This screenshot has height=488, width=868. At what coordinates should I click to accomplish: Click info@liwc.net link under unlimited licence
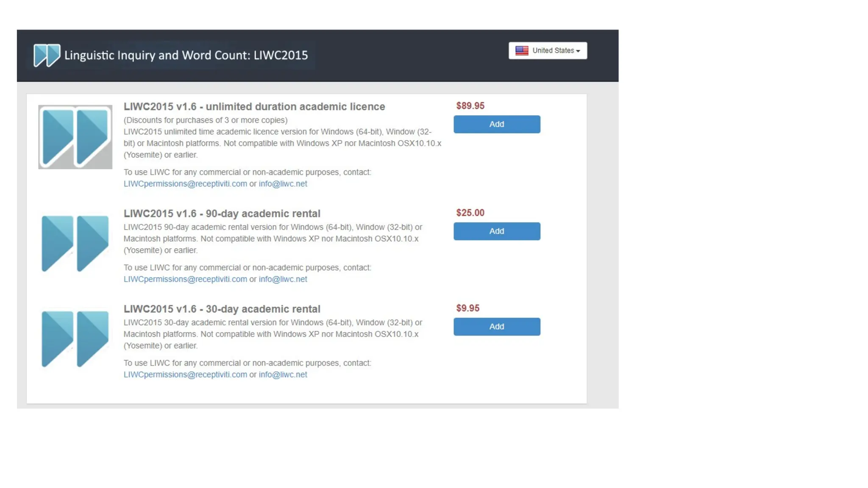click(x=283, y=184)
